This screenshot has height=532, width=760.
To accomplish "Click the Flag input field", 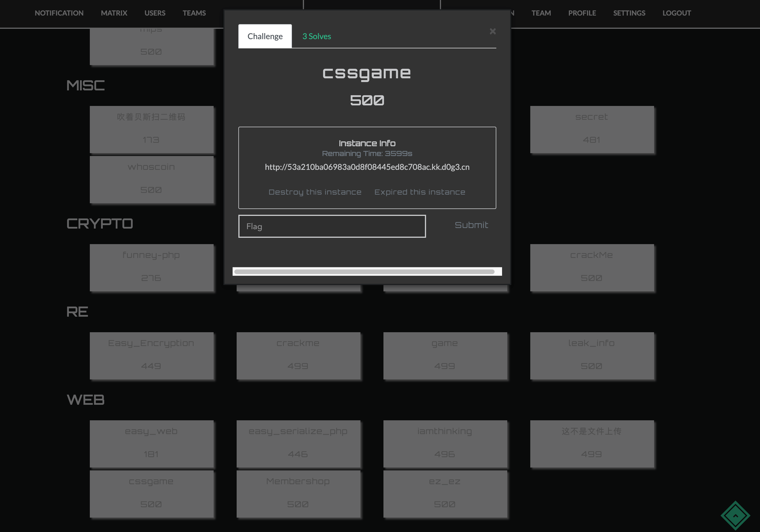I will click(332, 227).
